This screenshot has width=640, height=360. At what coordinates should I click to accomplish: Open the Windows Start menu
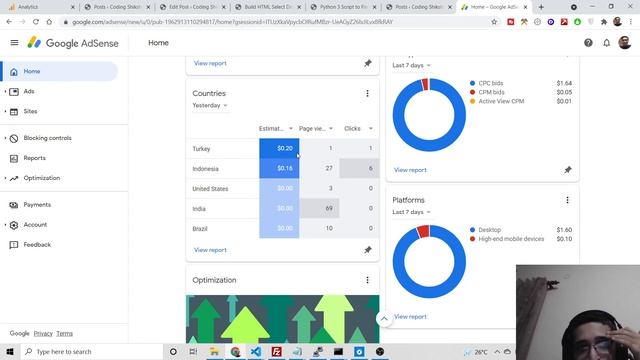coord(10,351)
